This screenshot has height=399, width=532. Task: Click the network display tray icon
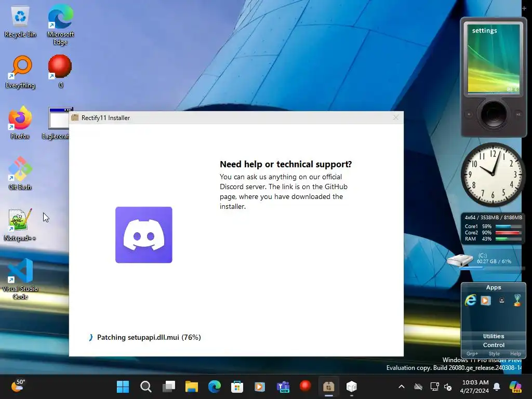coord(434,387)
